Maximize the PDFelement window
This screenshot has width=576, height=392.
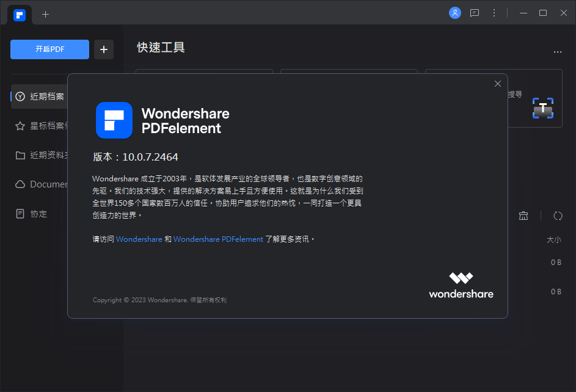542,13
